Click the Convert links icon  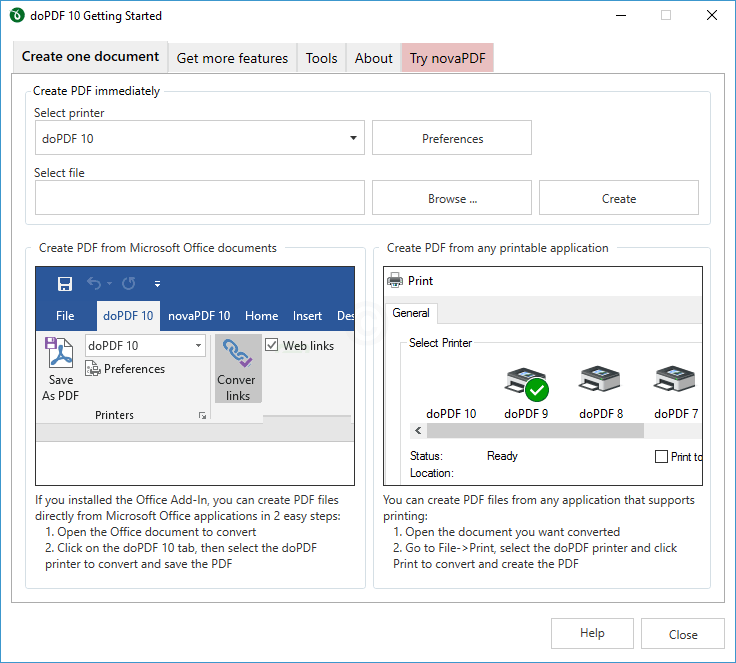238,354
